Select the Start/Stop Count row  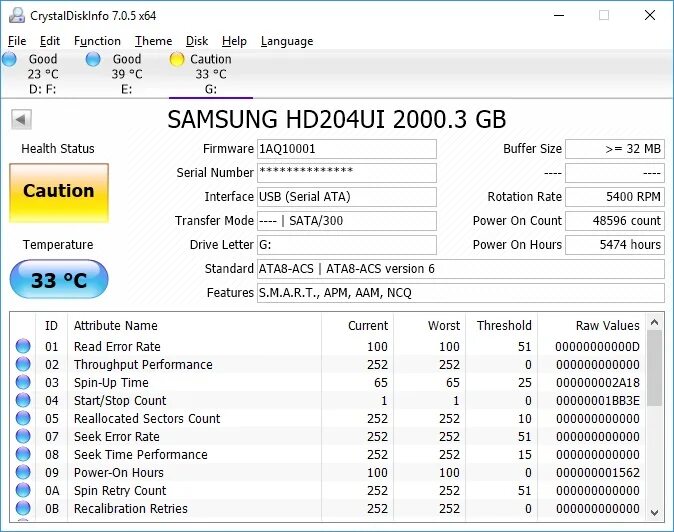tap(328, 401)
